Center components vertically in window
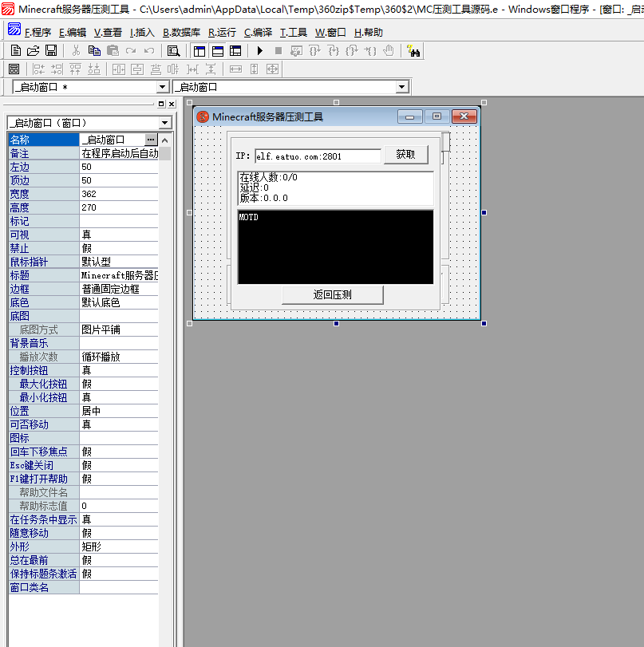 click(137, 69)
